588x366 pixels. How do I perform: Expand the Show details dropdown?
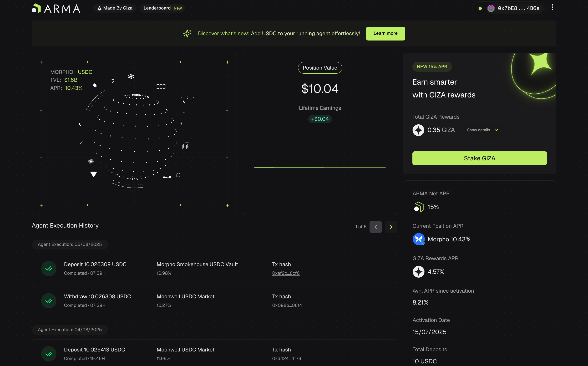click(482, 130)
